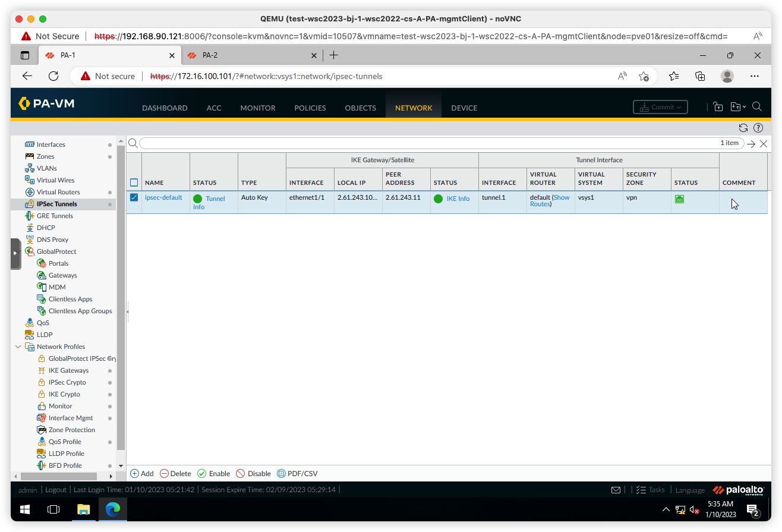Uncheck the ipsec-default row checkbox
Viewport: 782px width, 532px height.
click(134, 197)
